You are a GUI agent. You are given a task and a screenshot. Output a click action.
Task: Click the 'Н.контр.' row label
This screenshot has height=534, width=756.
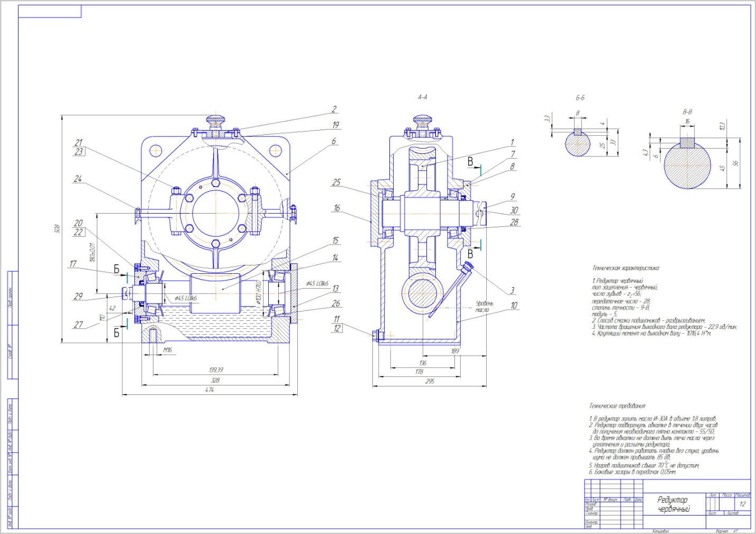click(x=591, y=522)
